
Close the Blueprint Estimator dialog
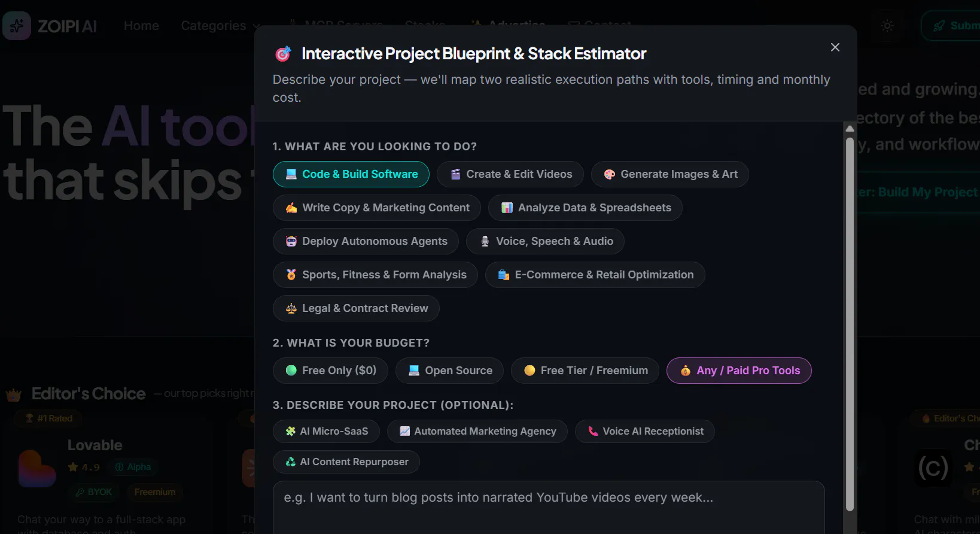coord(835,47)
